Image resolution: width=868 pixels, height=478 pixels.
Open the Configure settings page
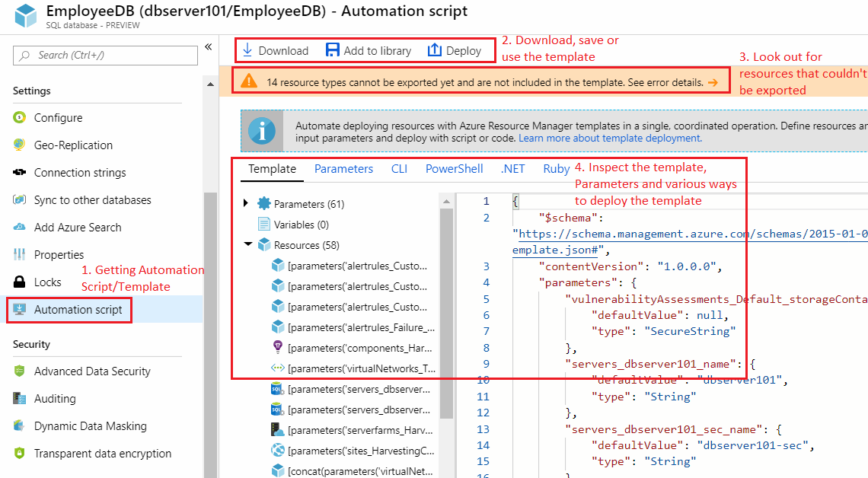(x=58, y=118)
